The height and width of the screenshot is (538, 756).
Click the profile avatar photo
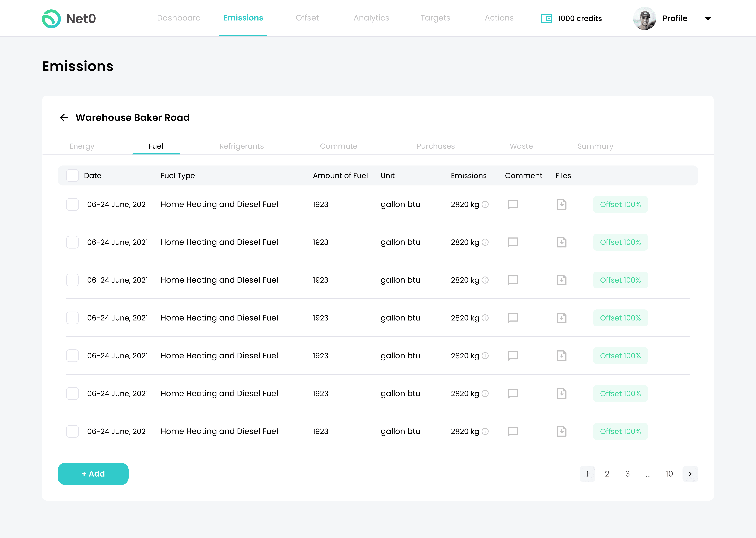644,18
